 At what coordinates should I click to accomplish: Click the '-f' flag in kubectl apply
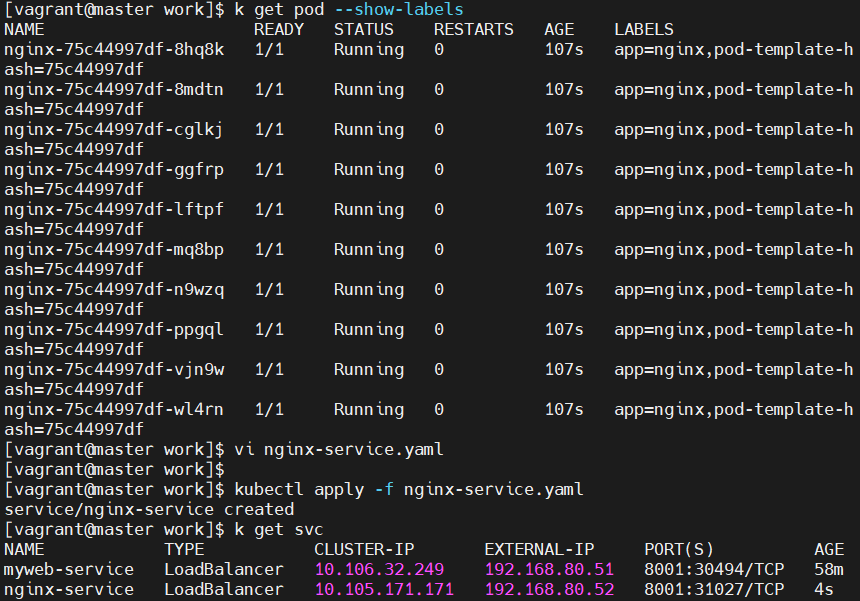384,490
